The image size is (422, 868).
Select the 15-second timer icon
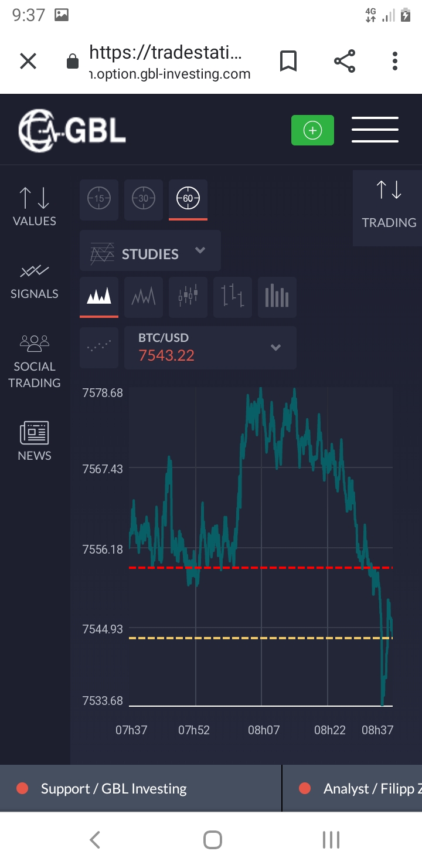[99, 199]
